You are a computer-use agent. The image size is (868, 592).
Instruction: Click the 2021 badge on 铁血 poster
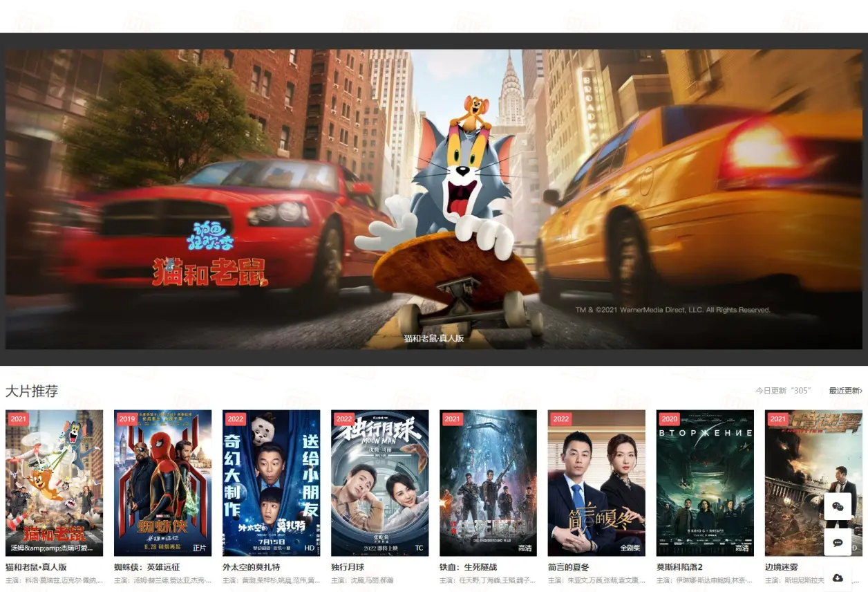pyautogui.click(x=453, y=419)
